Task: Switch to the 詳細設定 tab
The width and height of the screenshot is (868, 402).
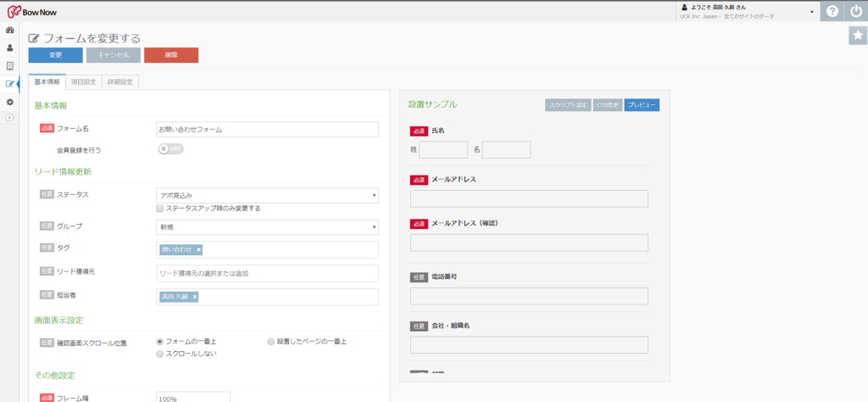Action: (x=120, y=82)
